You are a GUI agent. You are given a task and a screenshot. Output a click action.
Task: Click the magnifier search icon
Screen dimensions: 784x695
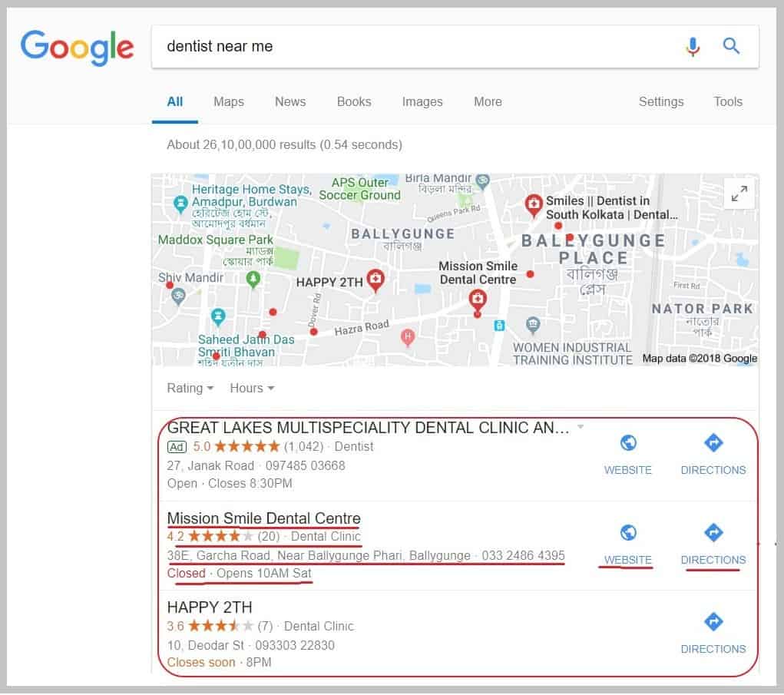point(731,46)
